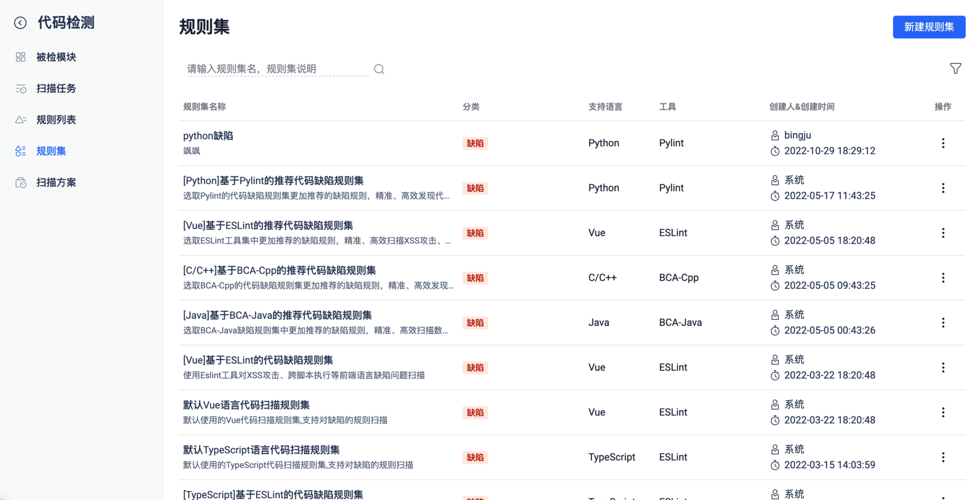
Task: Click the clock icon beside 2022-05-05 09:43:25
Action: (775, 286)
